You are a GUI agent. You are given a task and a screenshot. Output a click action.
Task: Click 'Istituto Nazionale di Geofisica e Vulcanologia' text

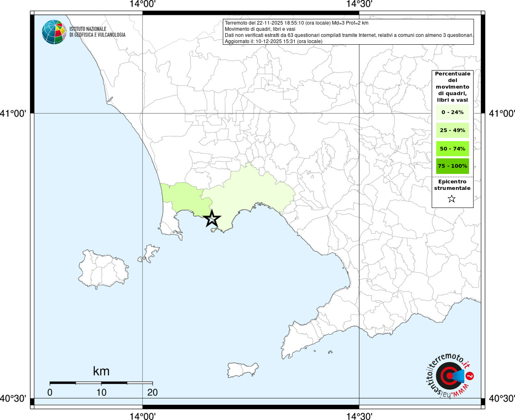[97, 32]
